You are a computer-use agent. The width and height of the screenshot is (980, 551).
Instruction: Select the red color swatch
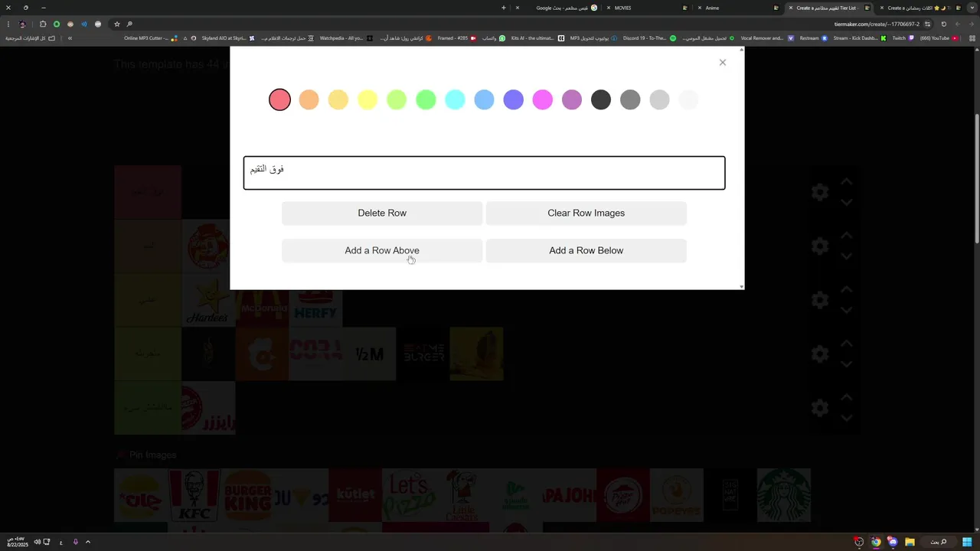point(279,99)
